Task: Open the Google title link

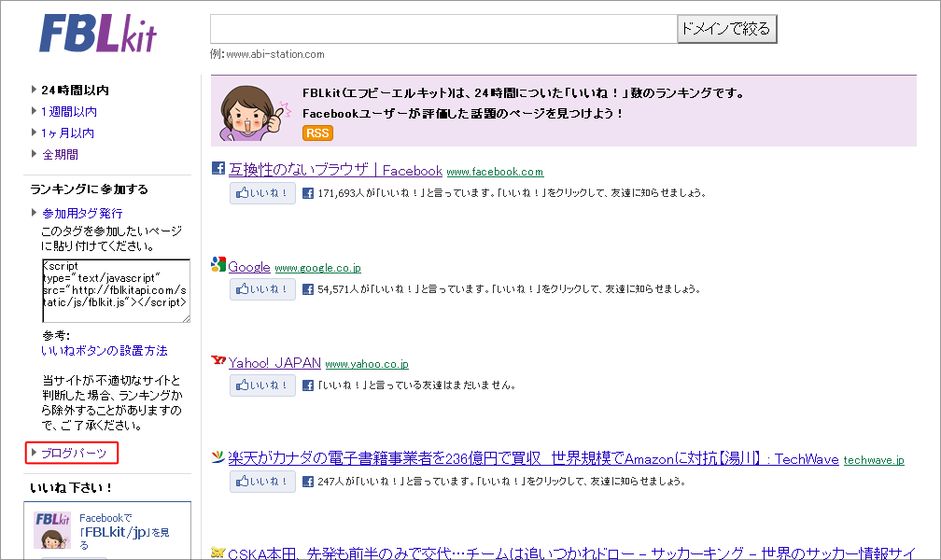Action: coord(249,267)
